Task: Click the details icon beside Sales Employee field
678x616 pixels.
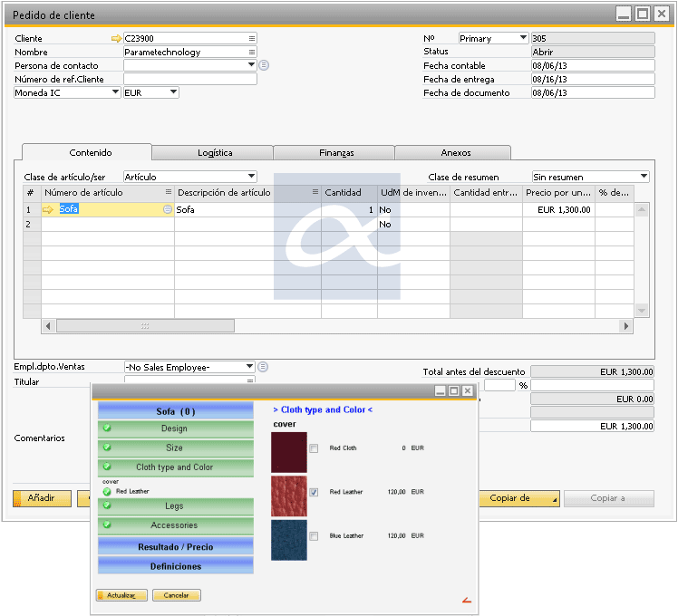Action: click(263, 367)
